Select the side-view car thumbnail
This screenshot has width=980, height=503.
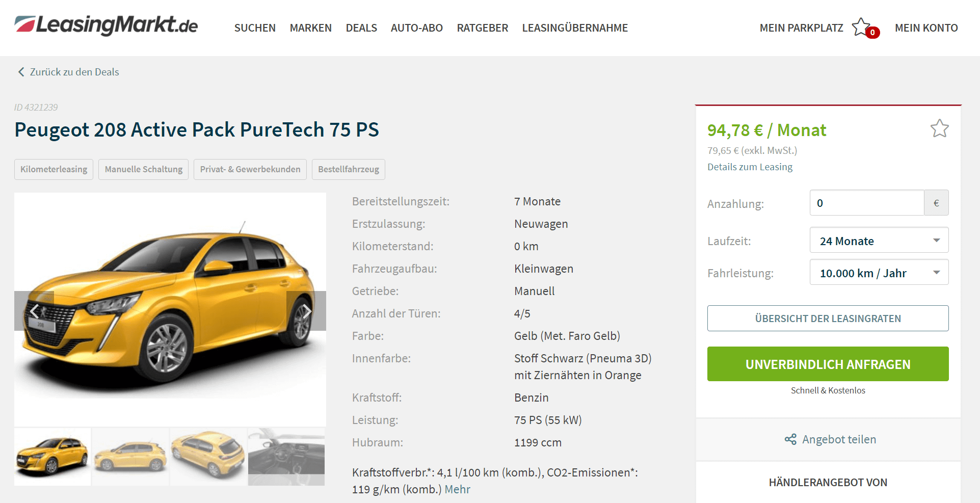pyautogui.click(x=130, y=457)
